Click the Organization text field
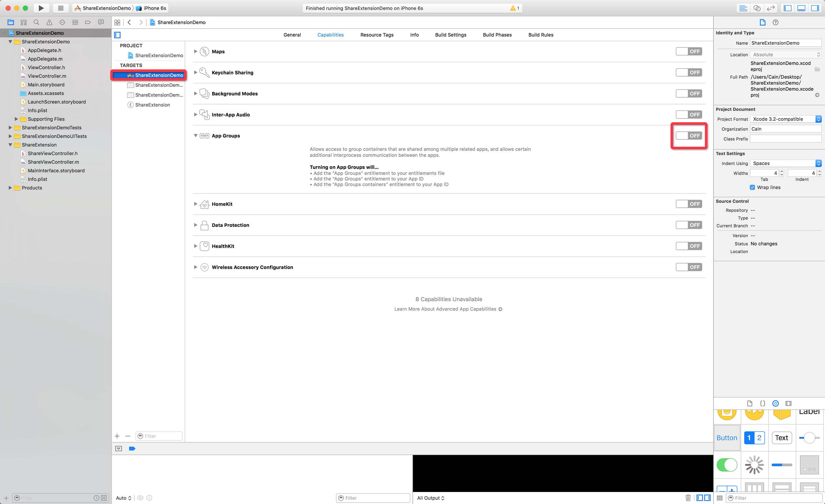 click(785, 129)
